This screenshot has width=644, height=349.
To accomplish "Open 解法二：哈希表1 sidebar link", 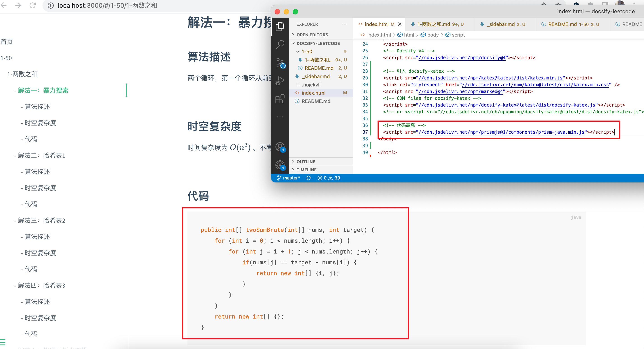I will (42, 156).
